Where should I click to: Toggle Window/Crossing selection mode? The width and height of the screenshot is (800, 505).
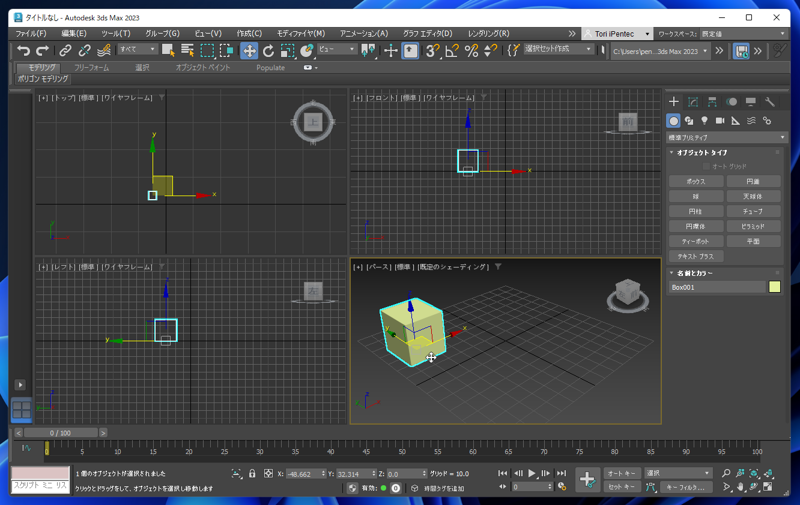(x=227, y=50)
